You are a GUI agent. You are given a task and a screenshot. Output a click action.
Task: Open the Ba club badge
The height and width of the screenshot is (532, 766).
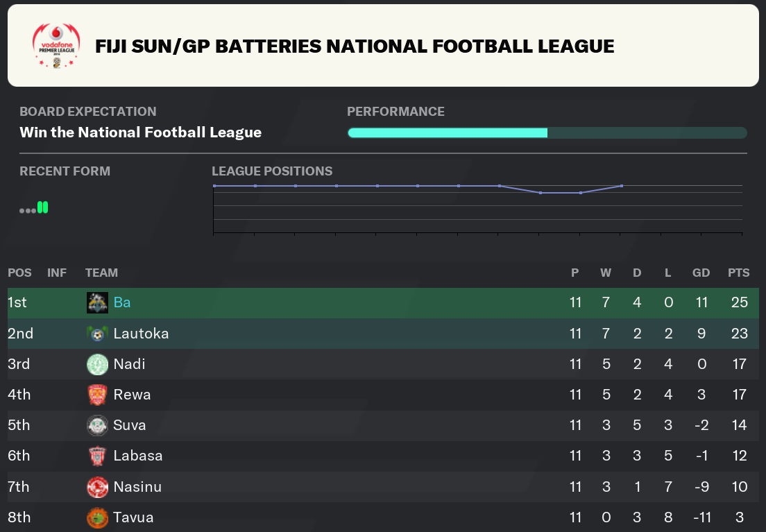click(97, 302)
